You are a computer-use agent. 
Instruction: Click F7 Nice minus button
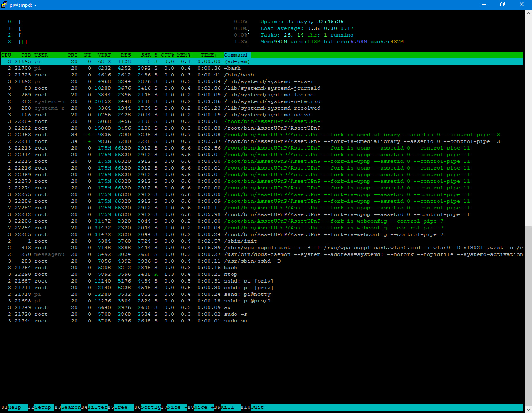(174, 407)
